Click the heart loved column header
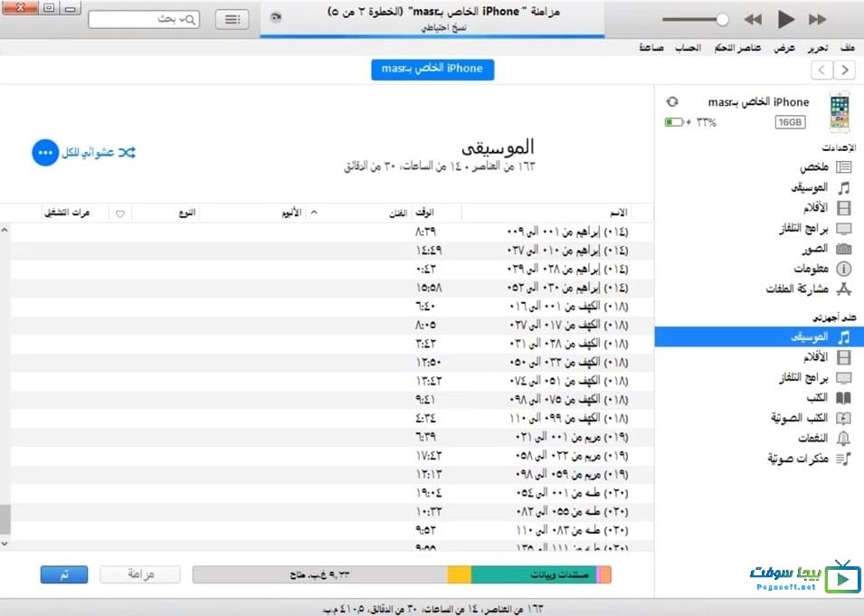The image size is (864, 616). [x=120, y=213]
